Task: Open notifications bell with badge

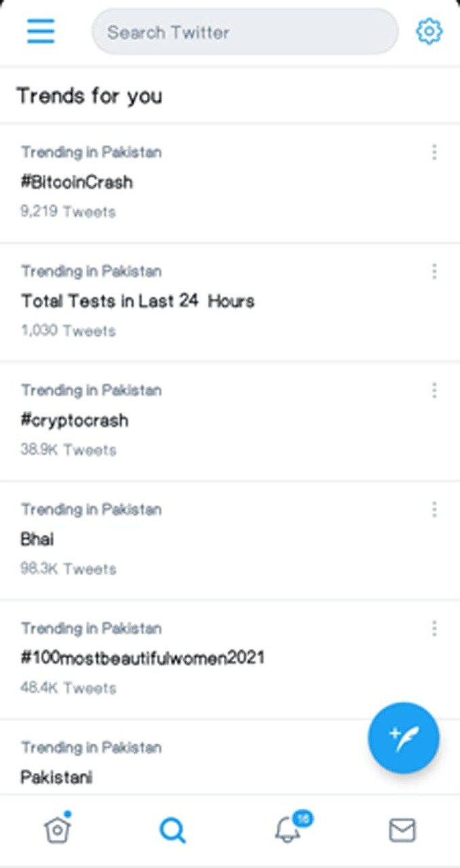Action: pos(288,829)
